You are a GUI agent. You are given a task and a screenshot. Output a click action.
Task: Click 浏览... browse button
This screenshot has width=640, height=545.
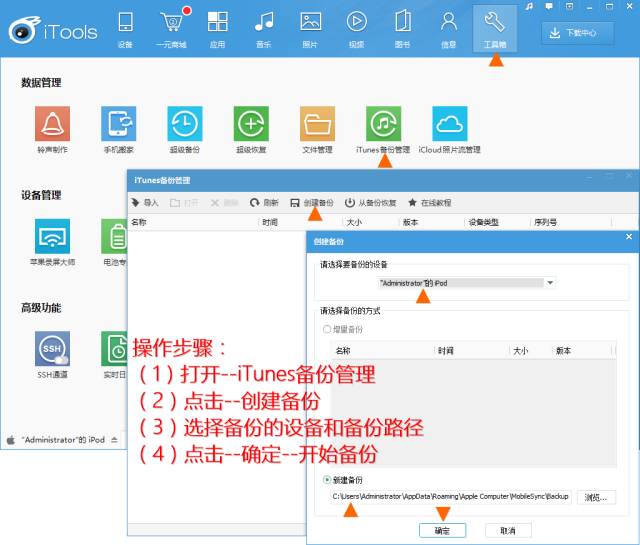coord(596,497)
